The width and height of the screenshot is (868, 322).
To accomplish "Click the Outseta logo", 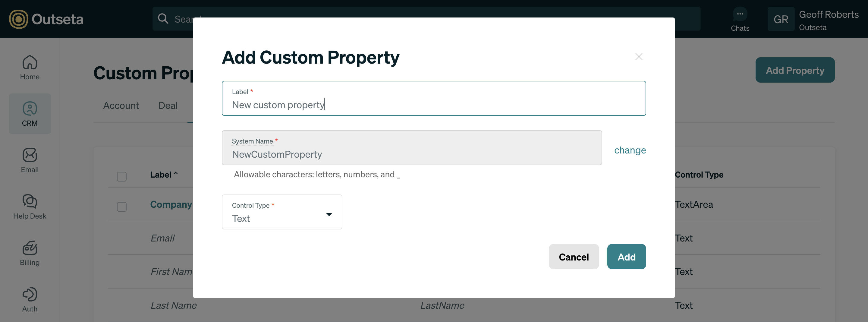I will point(46,19).
